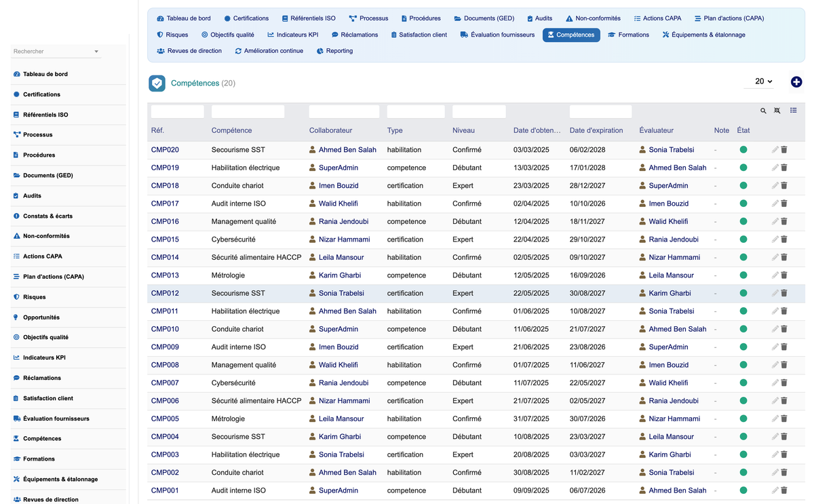This screenshot has width=814, height=504.
Task: Open Risques in the sidebar
Action: 34,297
